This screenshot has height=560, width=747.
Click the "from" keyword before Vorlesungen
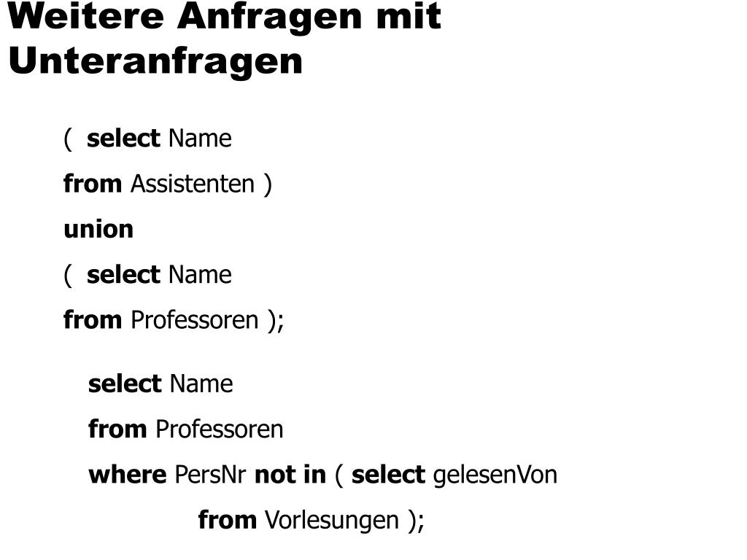pyautogui.click(x=228, y=520)
